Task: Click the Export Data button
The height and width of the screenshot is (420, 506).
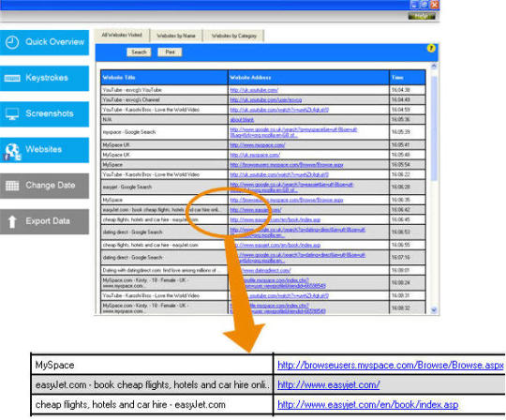Action: click(44, 221)
